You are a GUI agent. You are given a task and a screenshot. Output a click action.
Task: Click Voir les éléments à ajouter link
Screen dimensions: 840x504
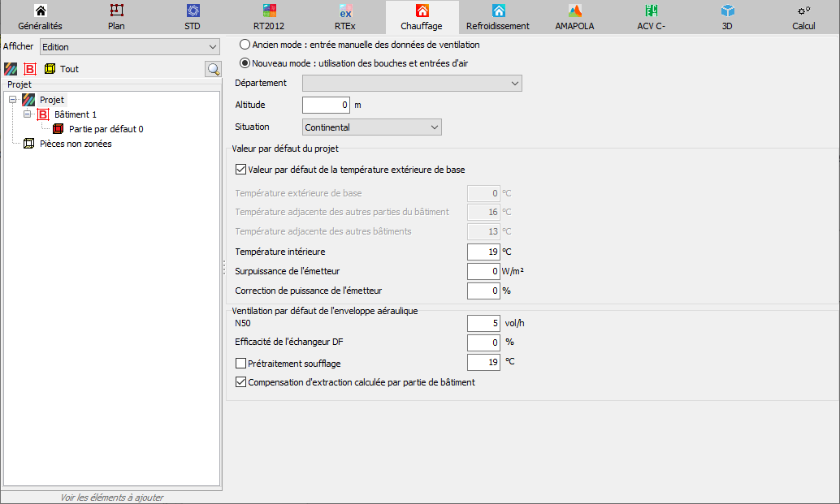[x=112, y=498]
